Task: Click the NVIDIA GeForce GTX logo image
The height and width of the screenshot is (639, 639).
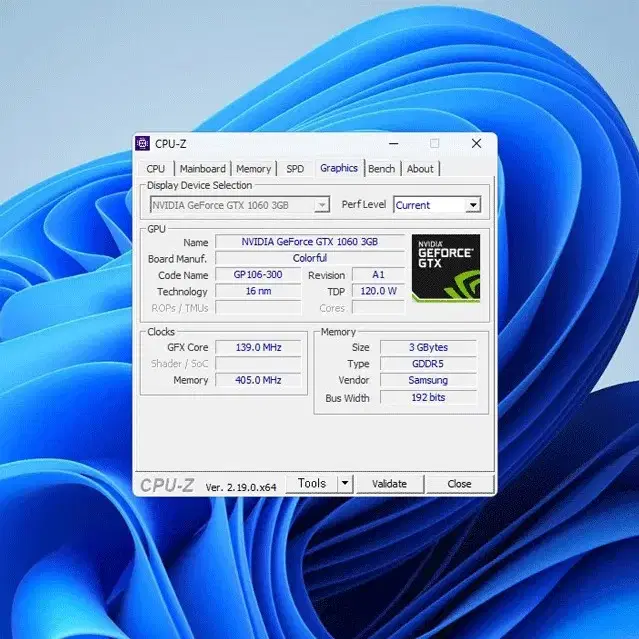Action: tap(446, 268)
